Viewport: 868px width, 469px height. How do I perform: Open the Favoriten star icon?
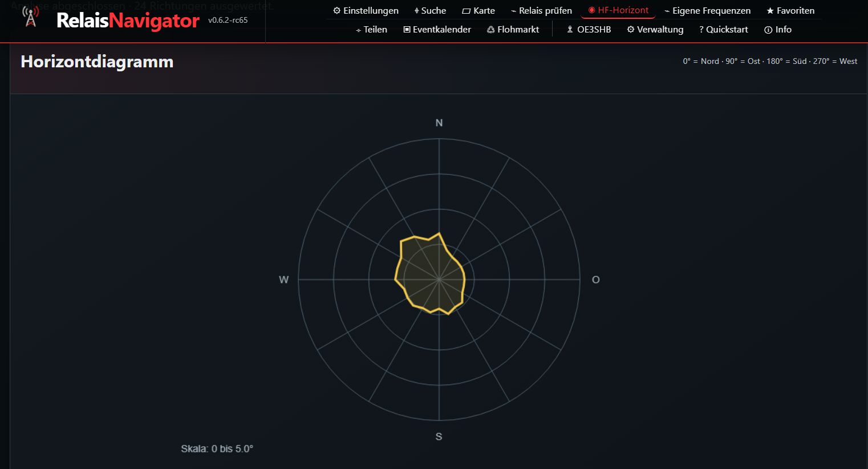[770, 11]
